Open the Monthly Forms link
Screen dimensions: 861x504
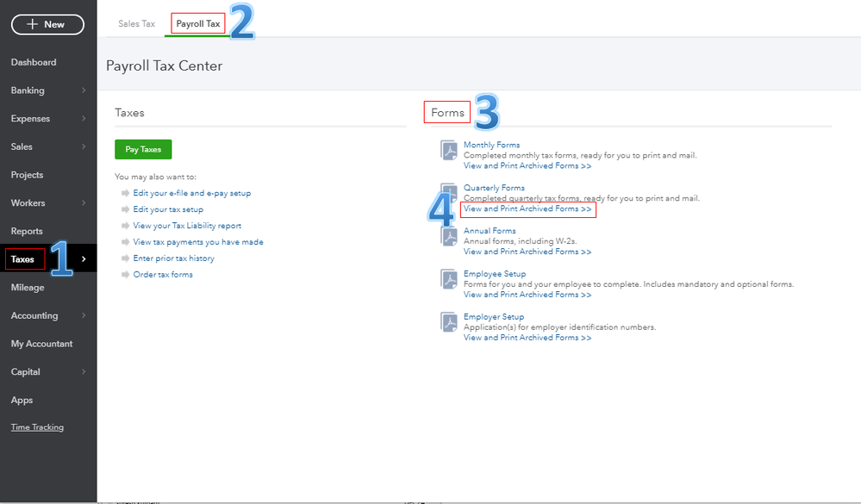coord(491,145)
